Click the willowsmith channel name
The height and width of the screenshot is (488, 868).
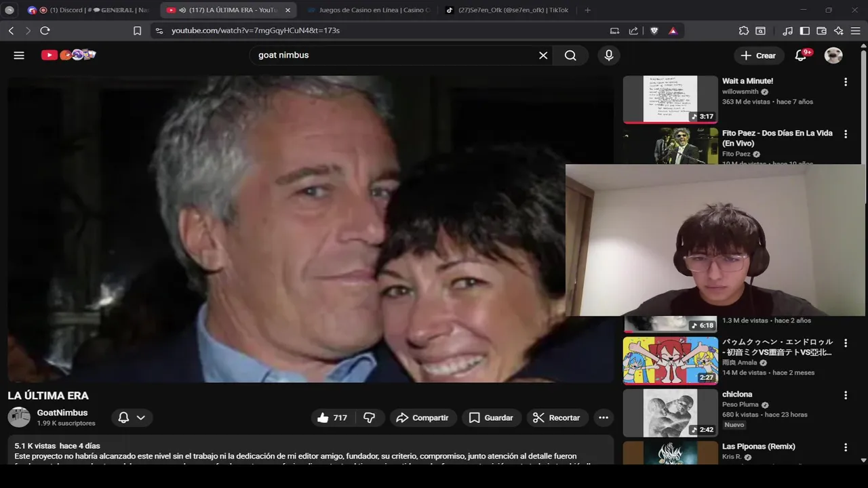741,91
